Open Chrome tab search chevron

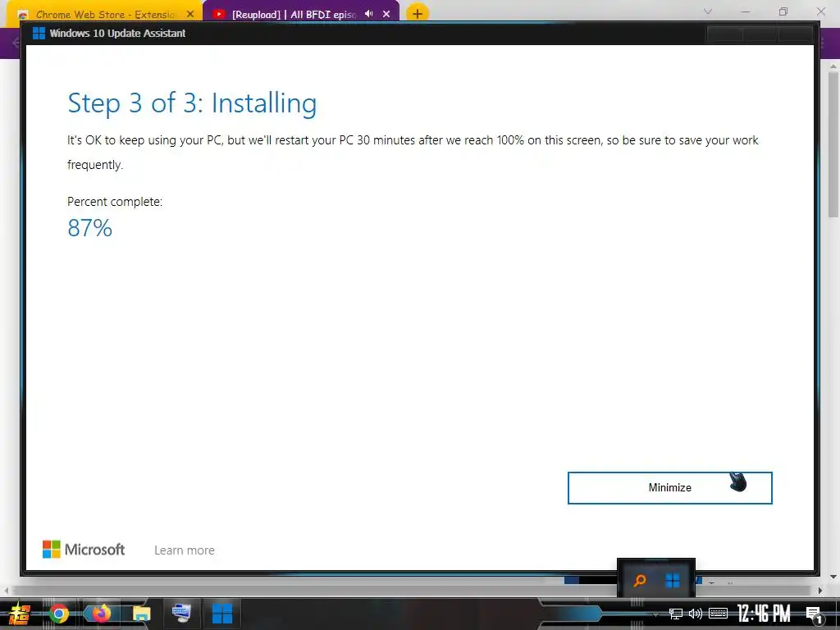click(708, 11)
